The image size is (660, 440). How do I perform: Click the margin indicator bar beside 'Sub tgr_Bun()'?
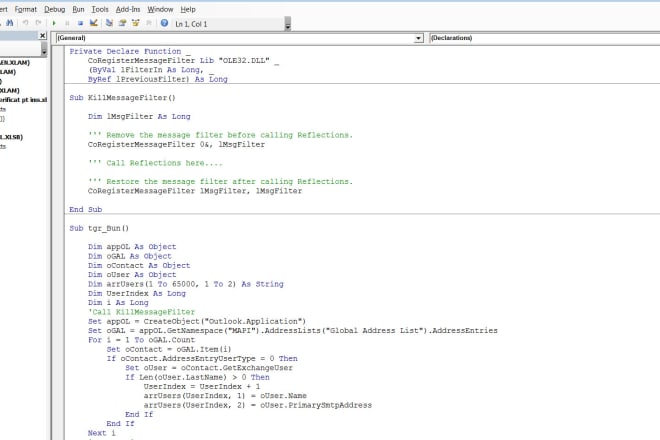(x=58, y=228)
